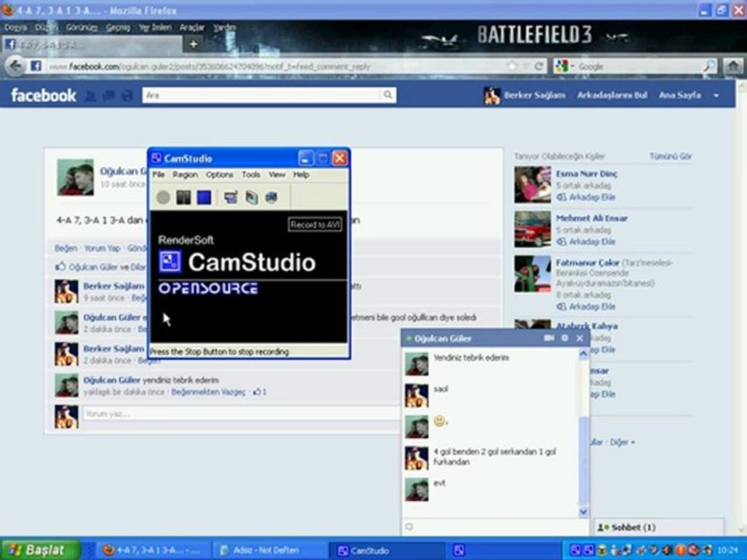The width and height of the screenshot is (747, 560).
Task: Click the Facebook search field
Action: [262, 95]
